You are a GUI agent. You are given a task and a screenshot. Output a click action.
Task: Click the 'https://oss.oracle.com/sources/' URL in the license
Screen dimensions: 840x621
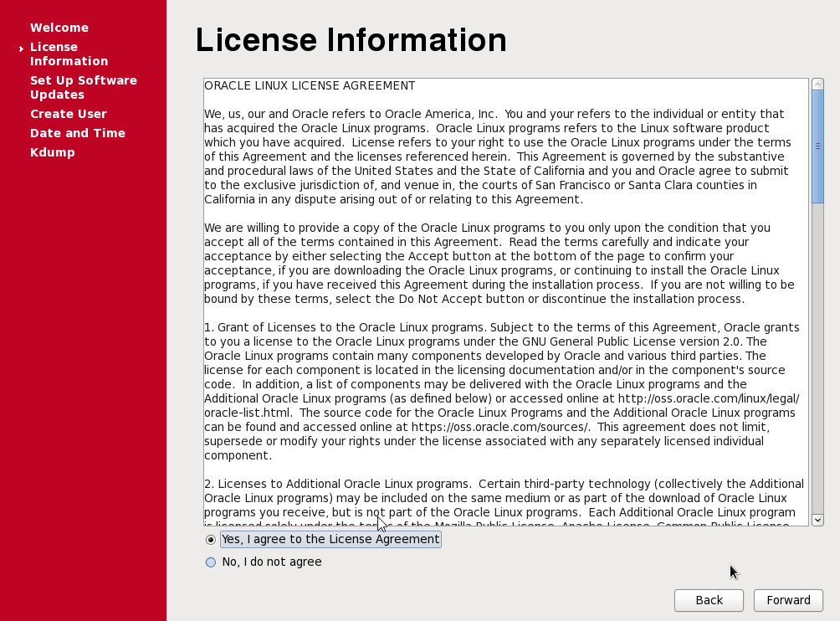[x=499, y=427]
